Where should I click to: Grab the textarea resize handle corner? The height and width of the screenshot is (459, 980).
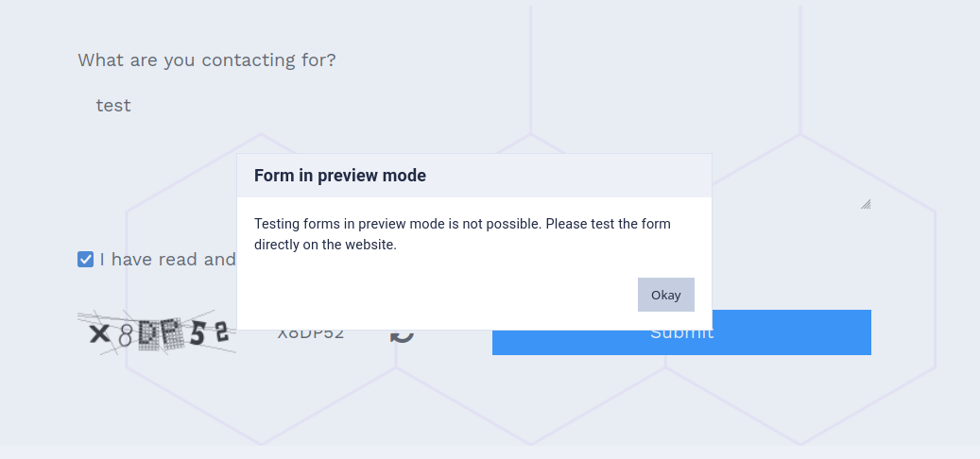[x=866, y=204]
